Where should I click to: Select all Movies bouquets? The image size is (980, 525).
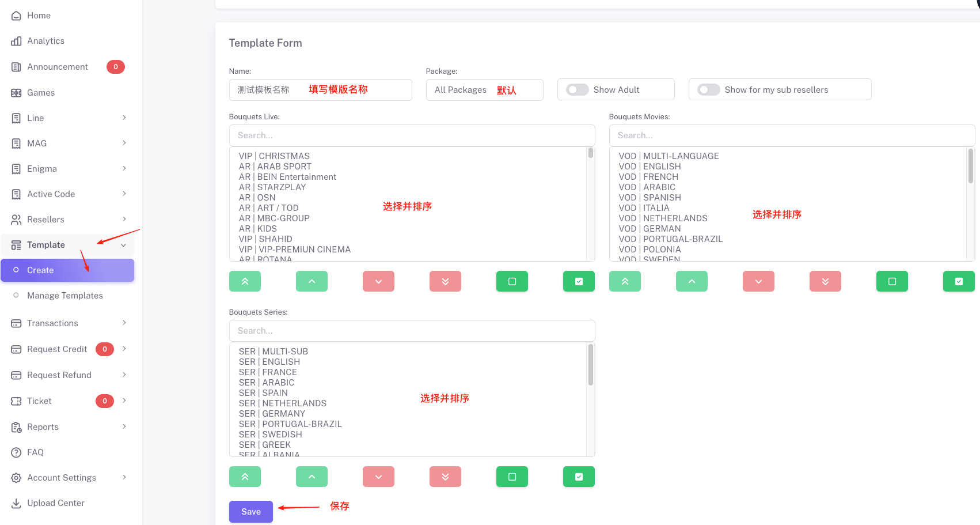959,281
